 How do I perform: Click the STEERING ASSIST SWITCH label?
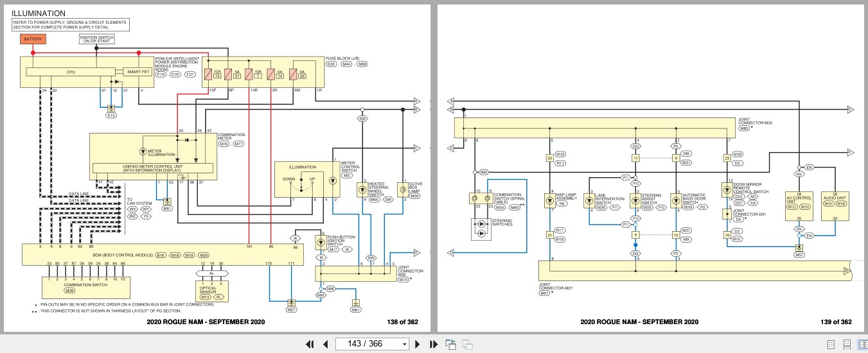[x=651, y=199]
